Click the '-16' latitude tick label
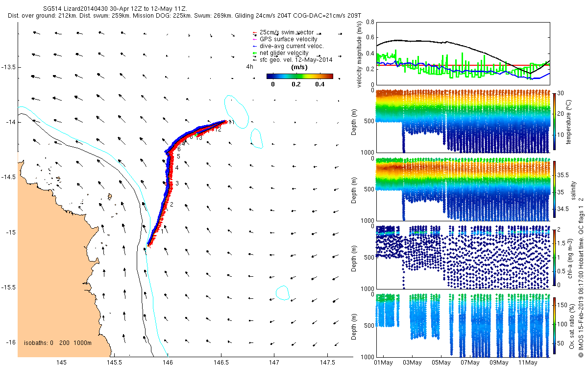Viewport: 588px width, 368px height. click(11, 342)
